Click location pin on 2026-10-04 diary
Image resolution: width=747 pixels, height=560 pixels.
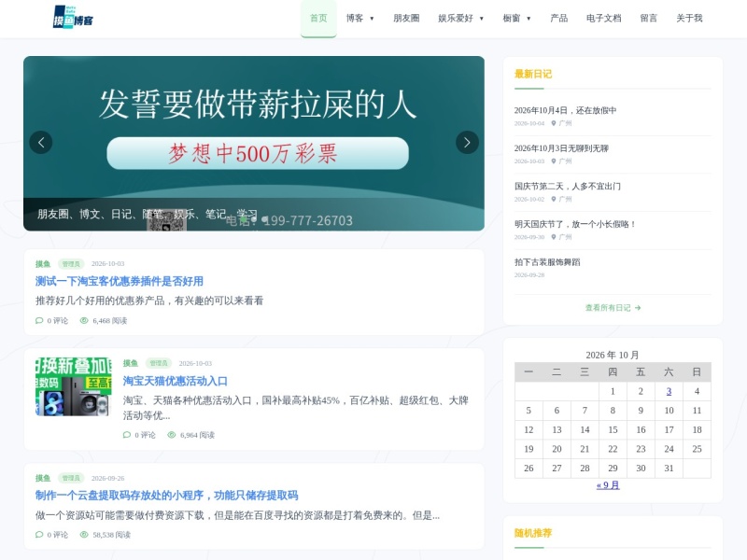[x=554, y=123]
